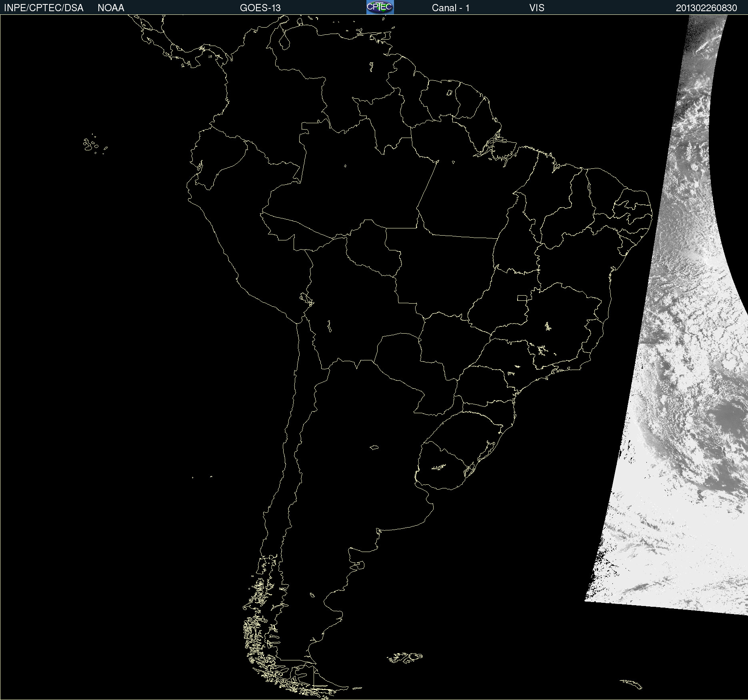Viewport: 748px width, 700px height.
Task: Click the VIS channel type label
Action: (536, 8)
